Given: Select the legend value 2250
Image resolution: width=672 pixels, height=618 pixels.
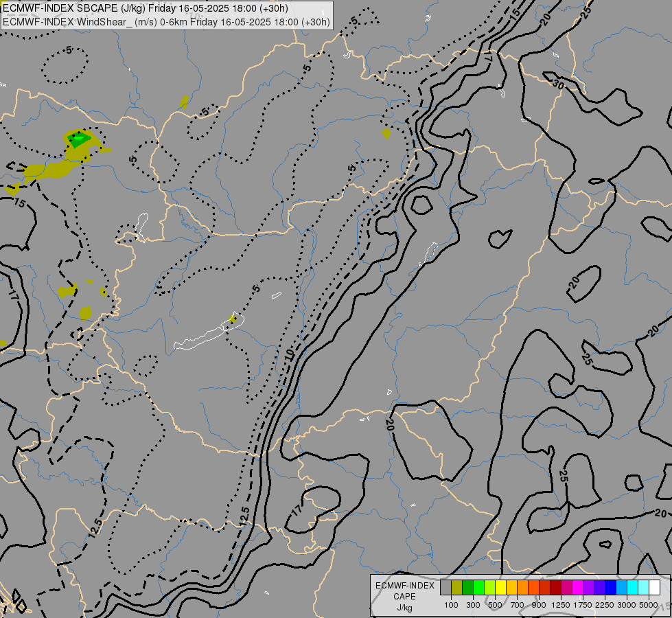Looking at the screenshot, I should (605, 605).
